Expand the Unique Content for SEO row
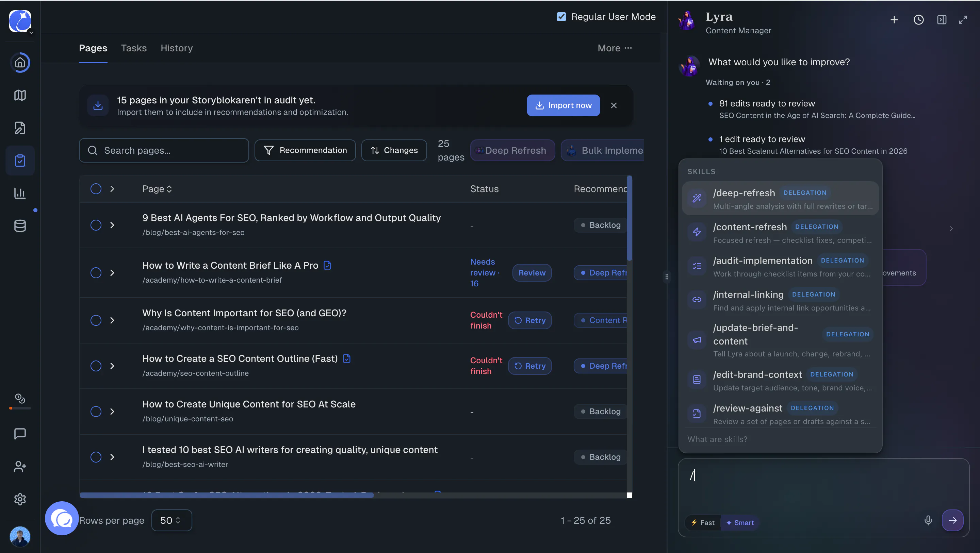 112,412
